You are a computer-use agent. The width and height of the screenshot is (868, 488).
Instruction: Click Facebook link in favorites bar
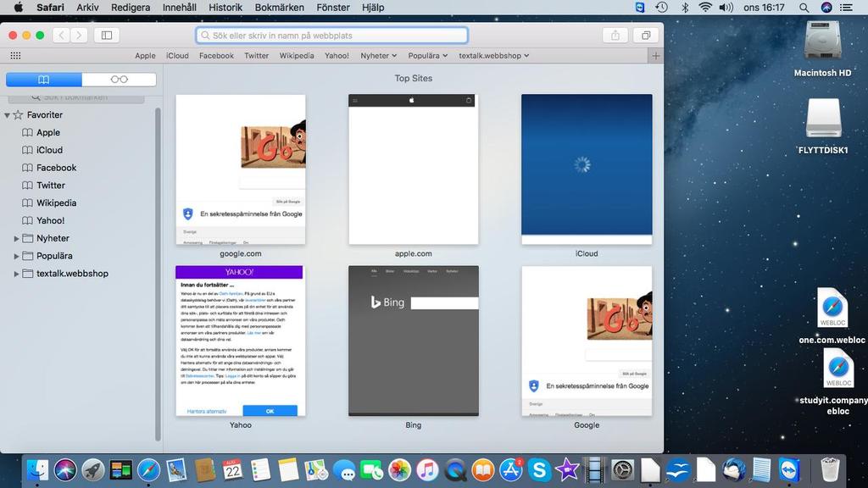pyautogui.click(x=216, y=55)
